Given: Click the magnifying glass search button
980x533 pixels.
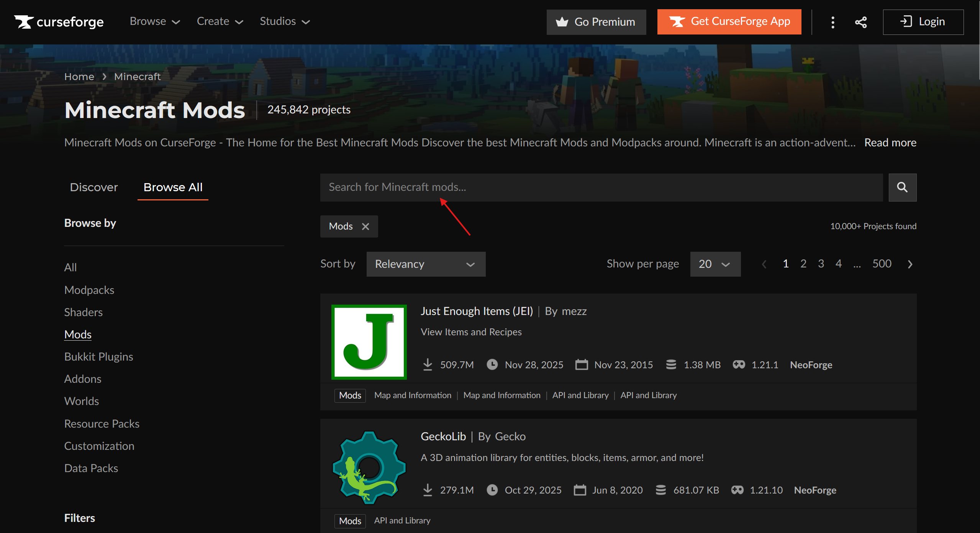Looking at the screenshot, I should [x=902, y=187].
